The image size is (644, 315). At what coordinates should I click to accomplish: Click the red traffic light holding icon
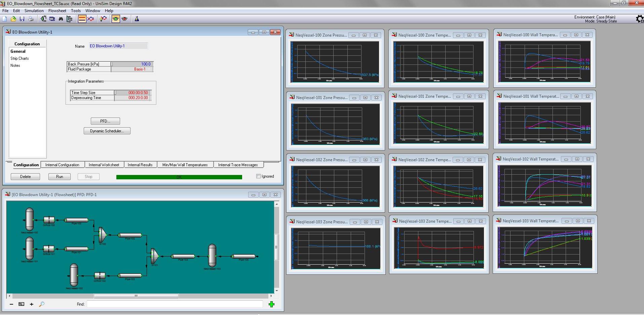[124, 19]
